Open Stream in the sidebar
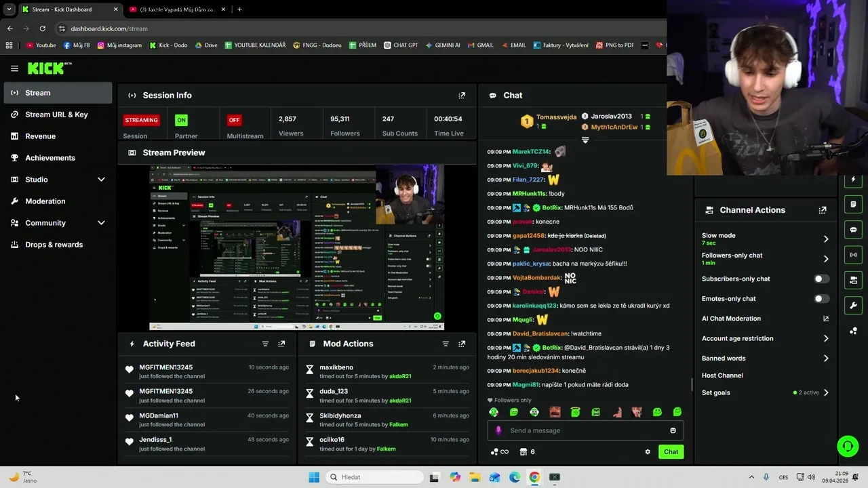This screenshot has width=868, height=488. tap(58, 93)
